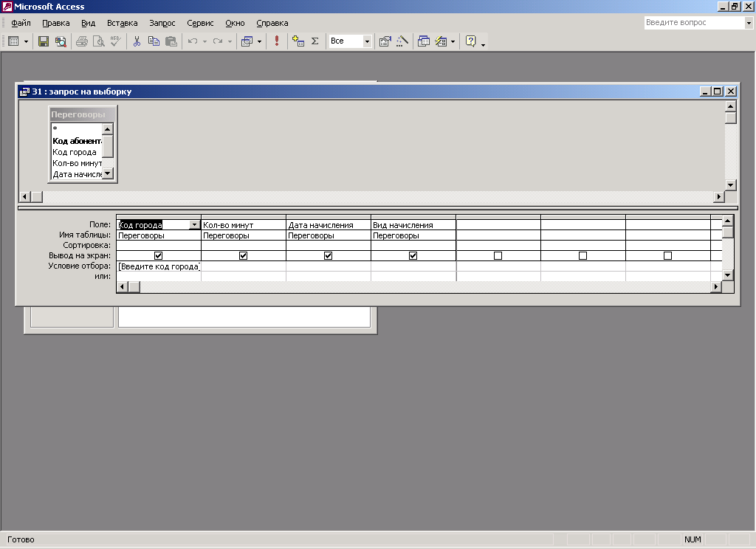Image resolution: width=756 pixels, height=549 pixels.
Task: Click the design grid horizontal scrollbar right arrow
Action: 715,286
